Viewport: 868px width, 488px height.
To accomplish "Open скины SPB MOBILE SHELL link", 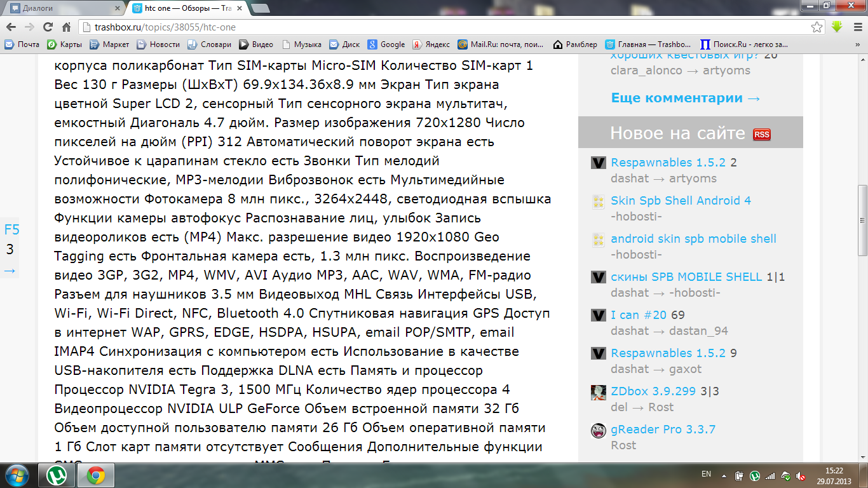I will pyautogui.click(x=686, y=277).
